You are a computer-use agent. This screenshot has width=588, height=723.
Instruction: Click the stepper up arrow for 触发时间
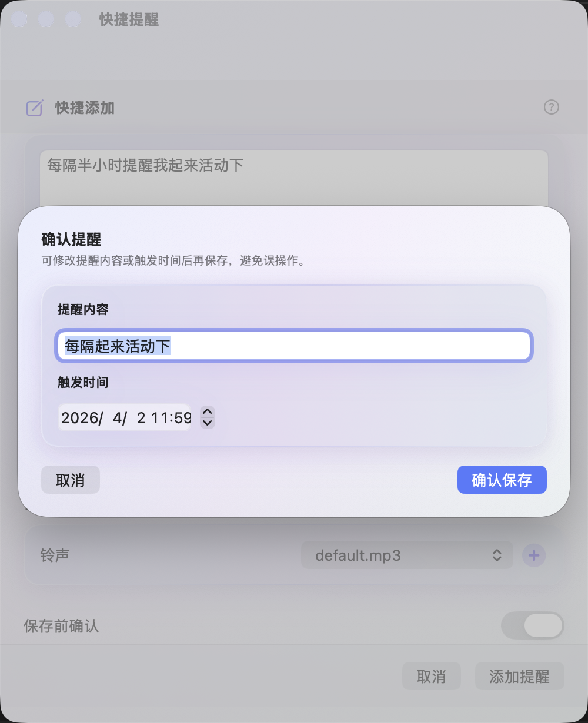pos(207,411)
